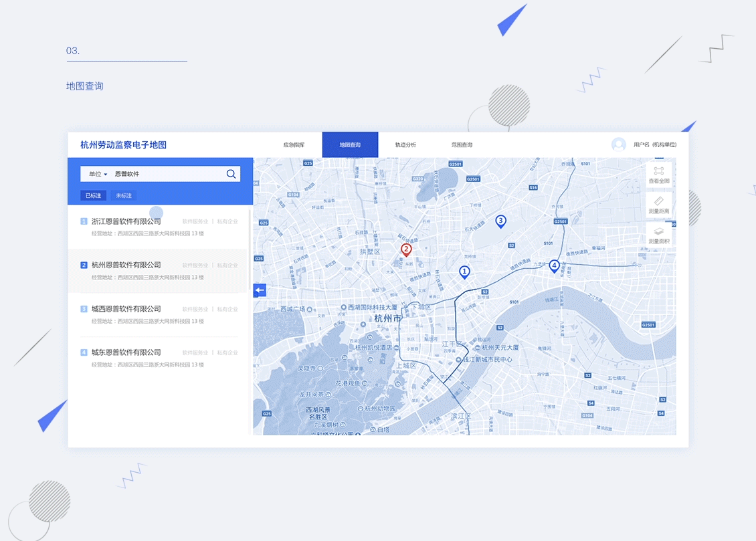Click the red map marker number 2
The width and height of the screenshot is (756, 541).
click(x=407, y=249)
